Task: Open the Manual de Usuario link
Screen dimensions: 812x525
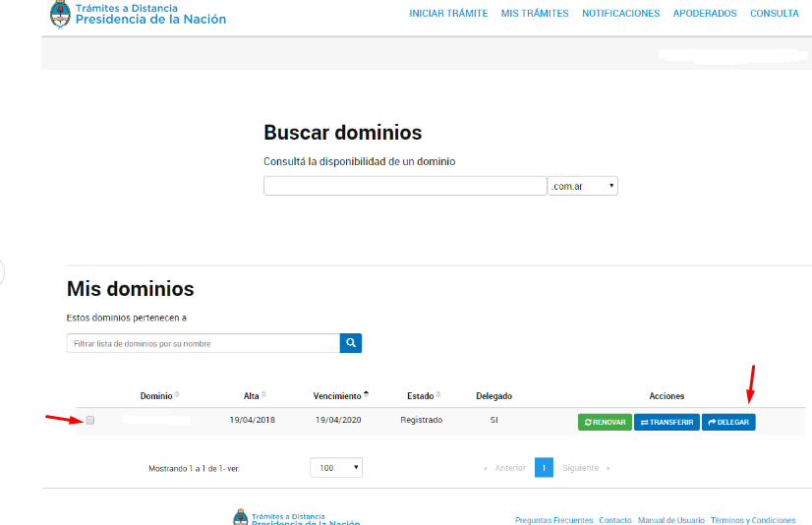Action: coord(670,520)
